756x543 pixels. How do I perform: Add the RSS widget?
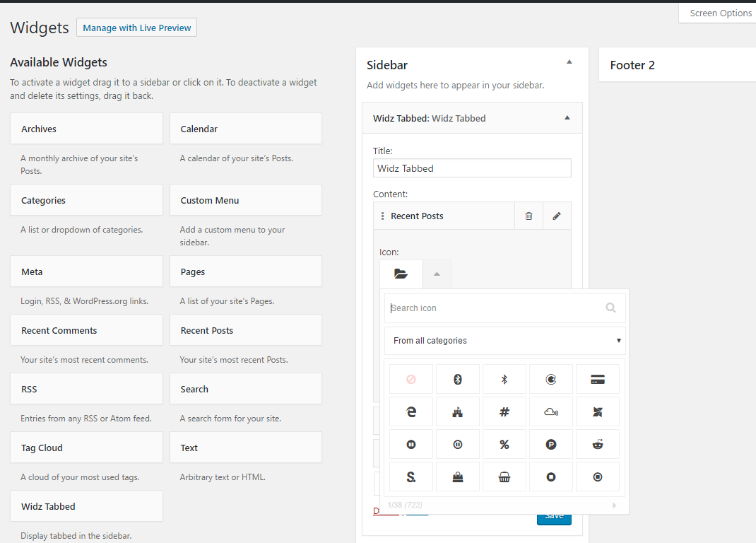point(86,389)
